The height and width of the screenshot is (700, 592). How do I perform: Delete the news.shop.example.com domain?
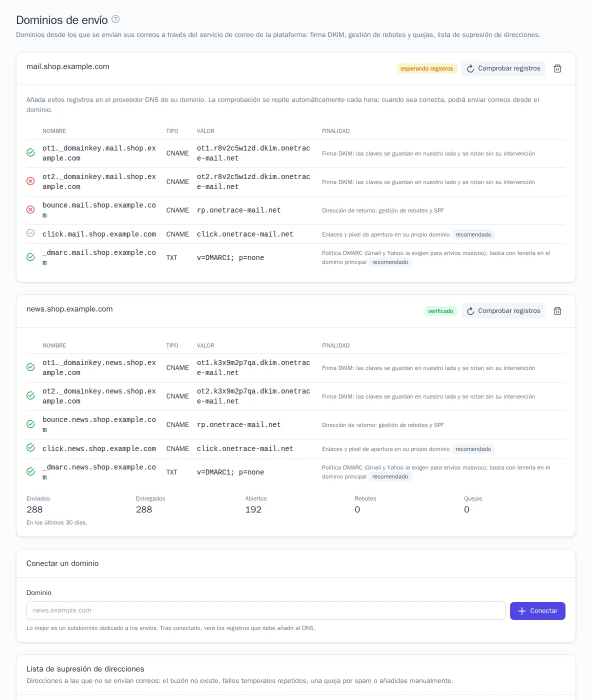coord(557,311)
